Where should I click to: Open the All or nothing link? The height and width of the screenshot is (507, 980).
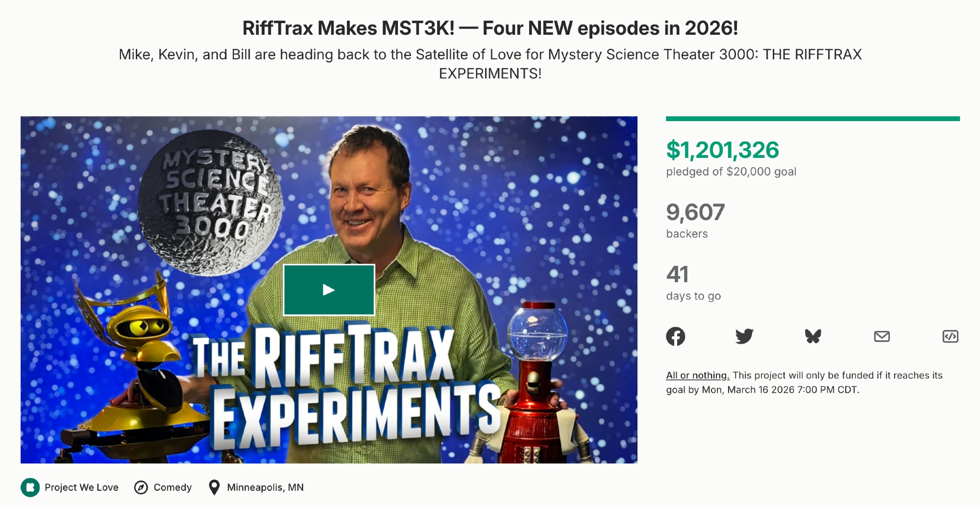tap(698, 375)
